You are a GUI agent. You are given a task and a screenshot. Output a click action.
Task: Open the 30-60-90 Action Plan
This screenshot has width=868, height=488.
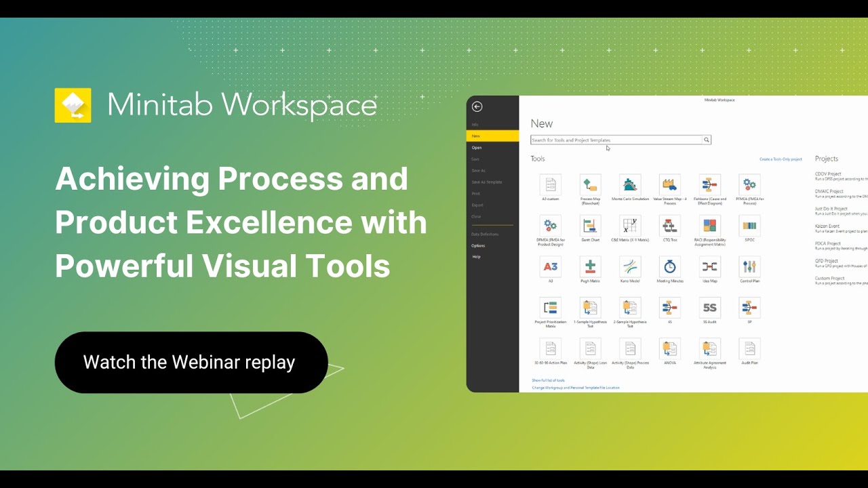[x=550, y=348]
